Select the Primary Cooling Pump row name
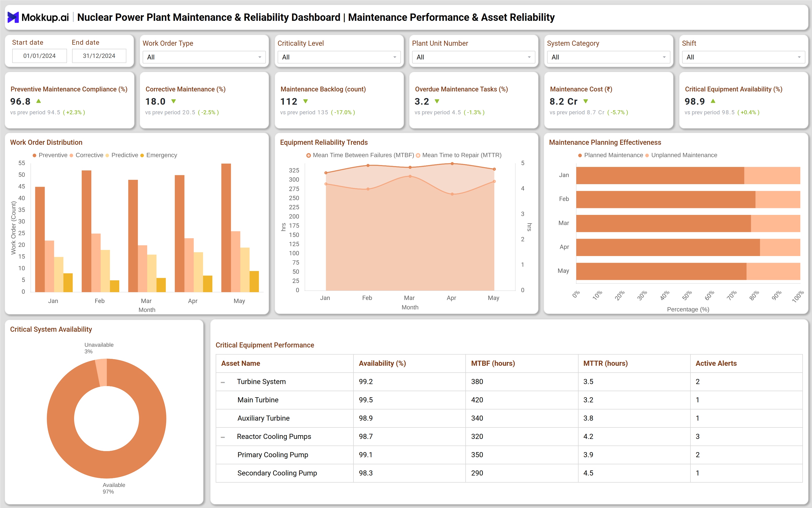Image resolution: width=812 pixels, height=508 pixels. [273, 455]
